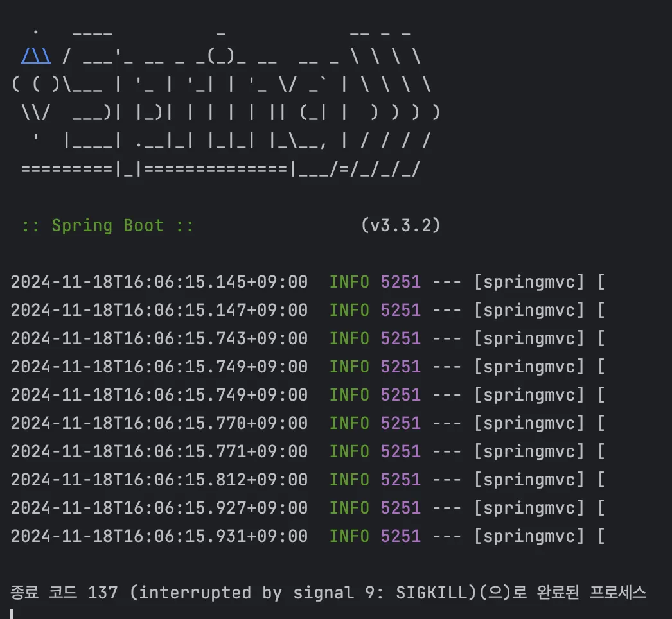The width and height of the screenshot is (672, 619).
Task: Click timestamp 2024-11-18T16:06:15.927+09:00
Action: pyautogui.click(x=159, y=508)
